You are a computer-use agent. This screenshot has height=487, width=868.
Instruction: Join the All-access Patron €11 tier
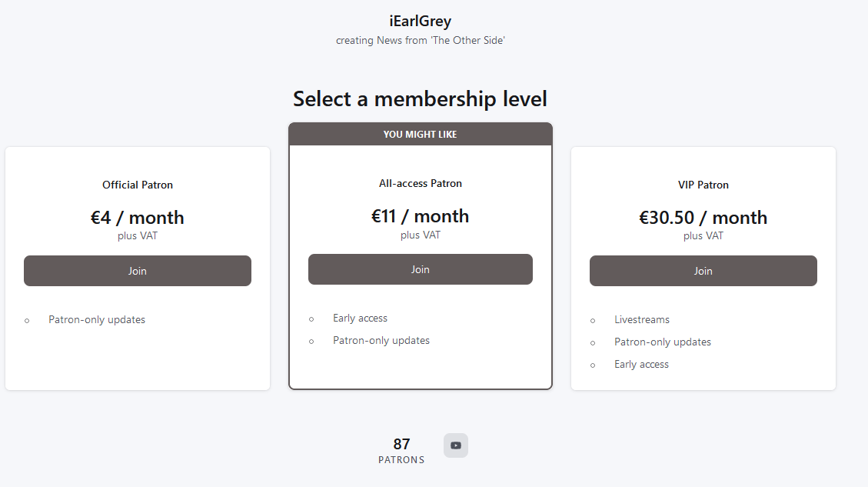point(420,269)
